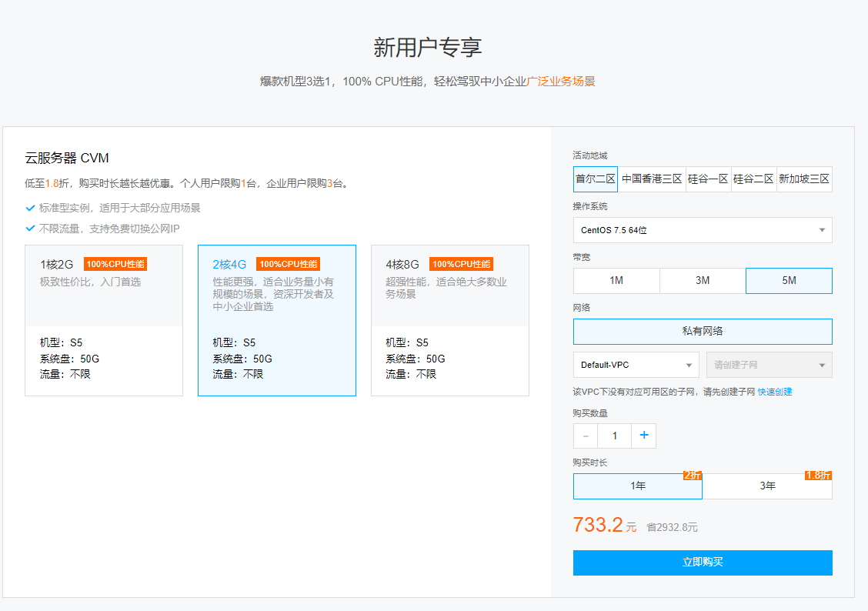Set bandwidth to 1M
This screenshot has height=611, width=868.
616,281
